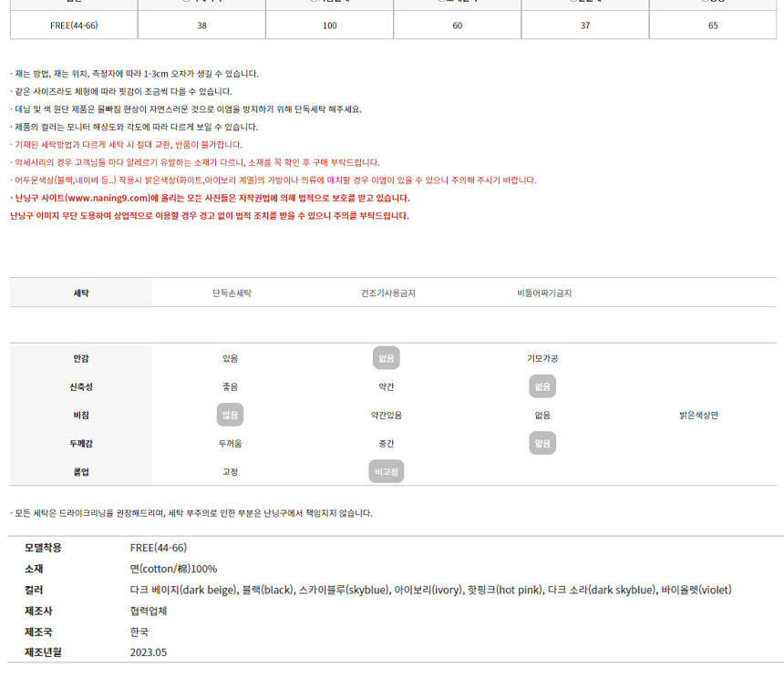Screen dimensions: 784x678
Task: Click the highlighted 없음 badge in 안감 row
Action: [386, 359]
